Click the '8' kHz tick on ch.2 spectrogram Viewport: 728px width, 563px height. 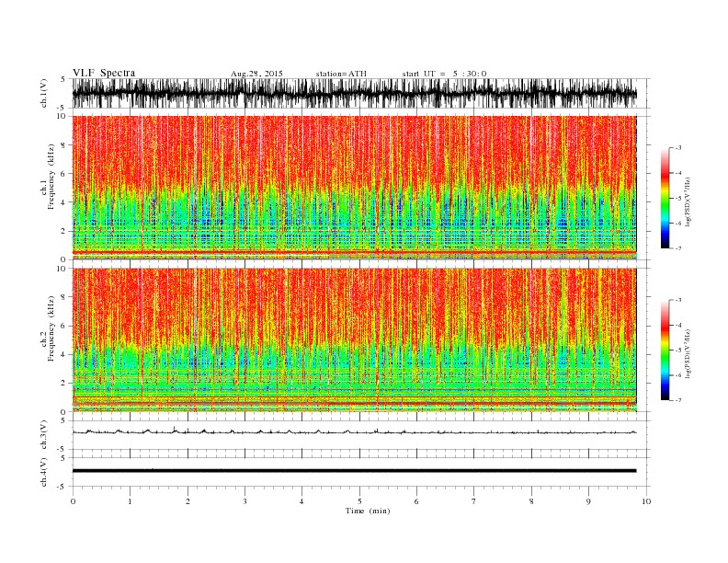tap(64, 297)
